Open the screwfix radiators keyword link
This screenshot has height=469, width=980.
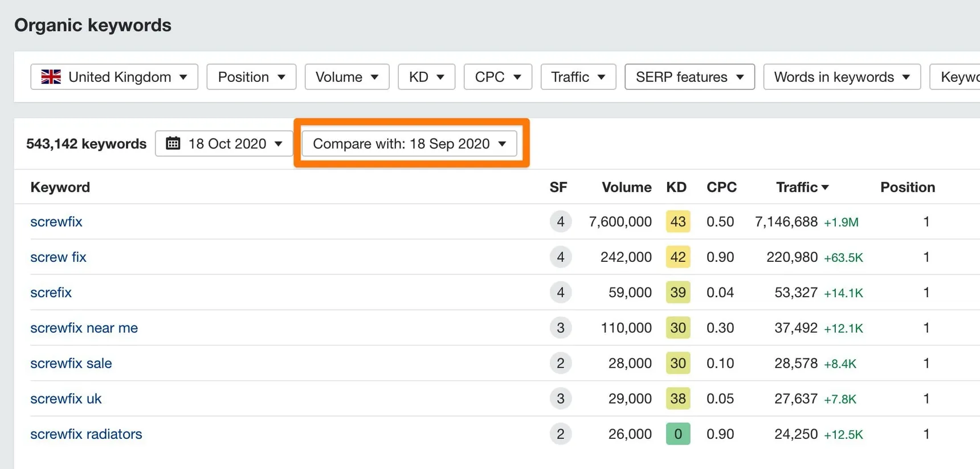(x=86, y=434)
